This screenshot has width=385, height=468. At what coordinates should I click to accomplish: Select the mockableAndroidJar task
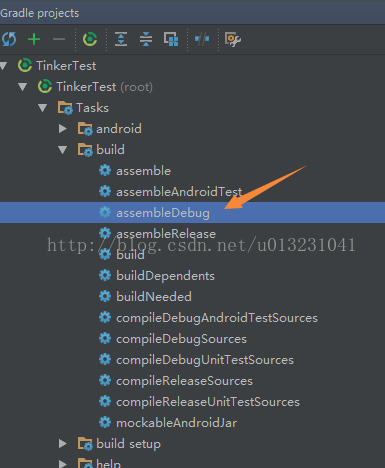(176, 423)
